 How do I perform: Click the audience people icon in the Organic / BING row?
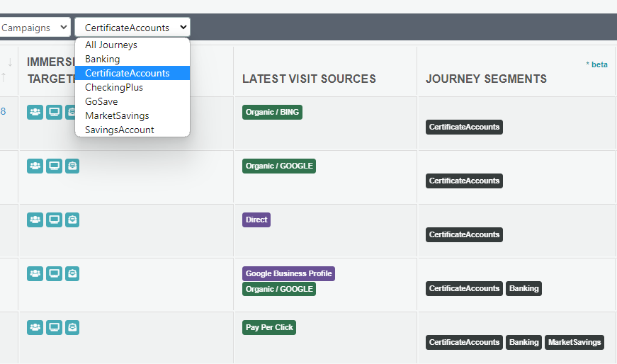pyautogui.click(x=35, y=112)
